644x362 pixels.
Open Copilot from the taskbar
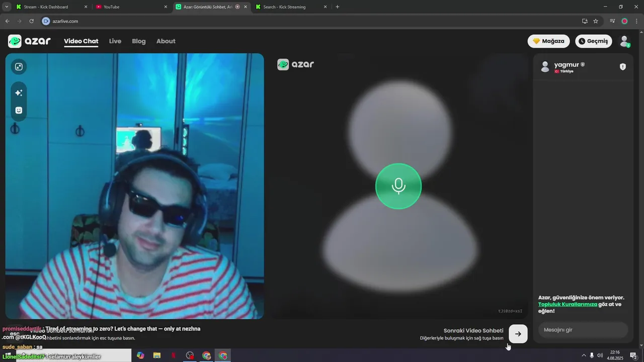(140, 355)
